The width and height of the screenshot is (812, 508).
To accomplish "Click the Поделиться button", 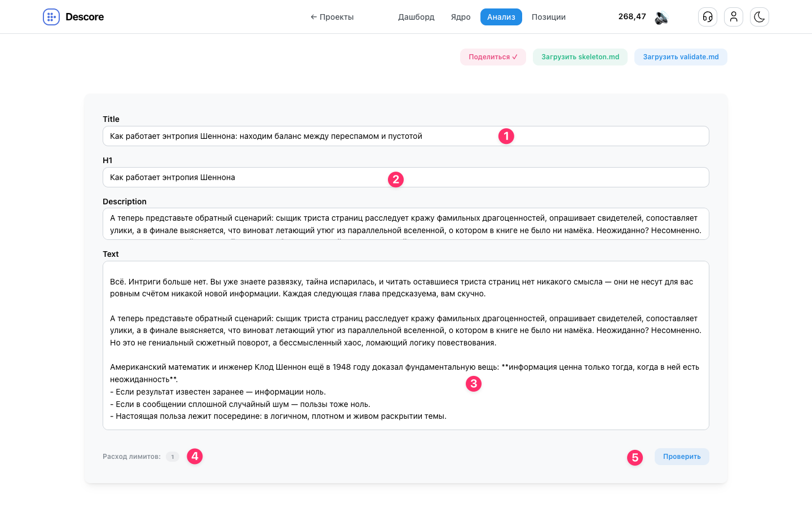I will tap(493, 57).
